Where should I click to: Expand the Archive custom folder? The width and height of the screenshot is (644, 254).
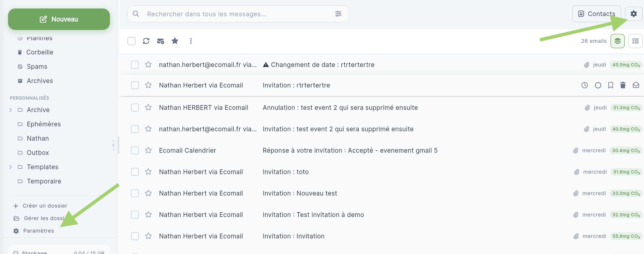11,110
